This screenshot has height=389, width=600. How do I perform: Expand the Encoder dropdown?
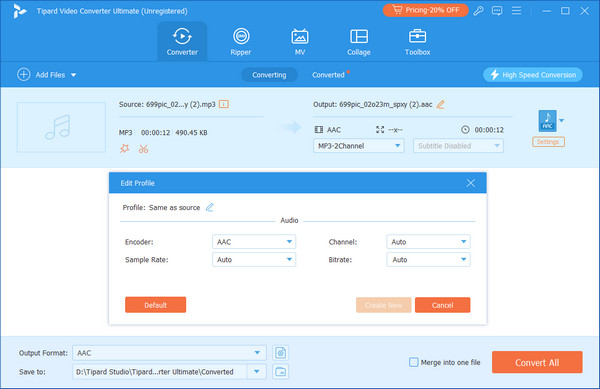254,242
